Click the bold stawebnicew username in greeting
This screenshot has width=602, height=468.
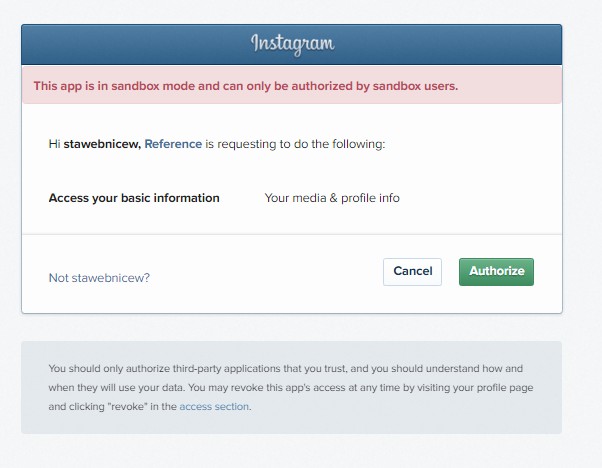(x=101, y=144)
